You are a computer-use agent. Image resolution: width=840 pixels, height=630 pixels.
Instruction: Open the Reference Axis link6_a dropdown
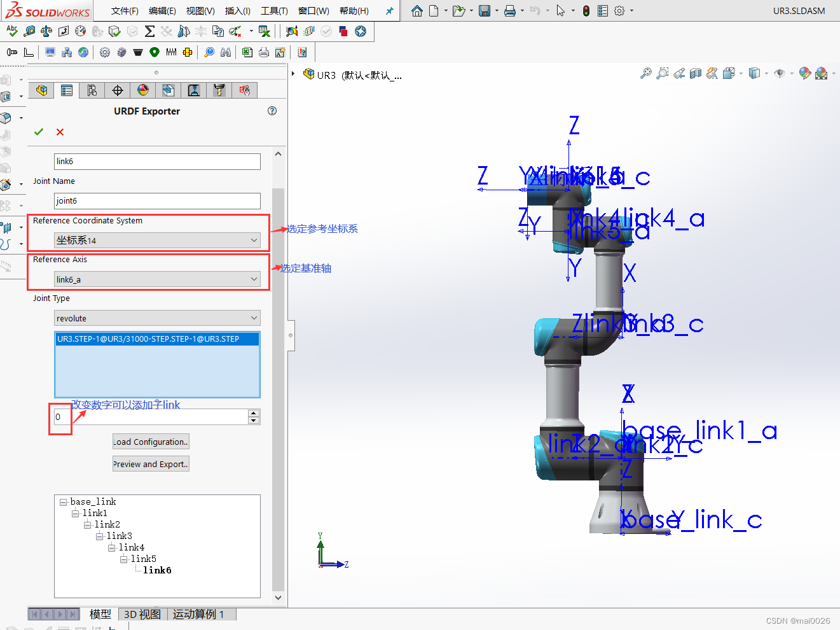254,279
